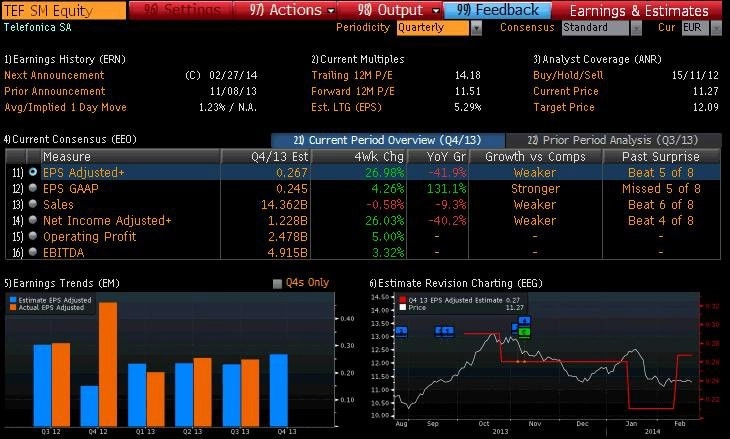Open 6) Estimate Revision Charting (EEG) link

[456, 283]
